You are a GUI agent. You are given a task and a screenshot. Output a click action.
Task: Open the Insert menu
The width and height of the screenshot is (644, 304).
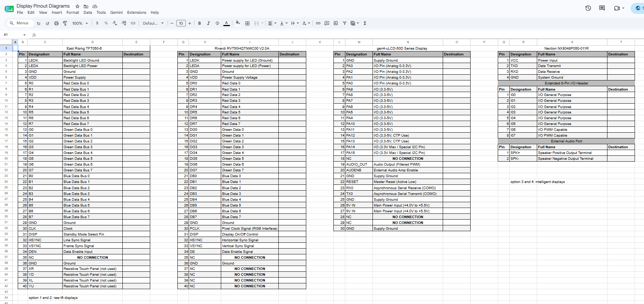[57, 12]
